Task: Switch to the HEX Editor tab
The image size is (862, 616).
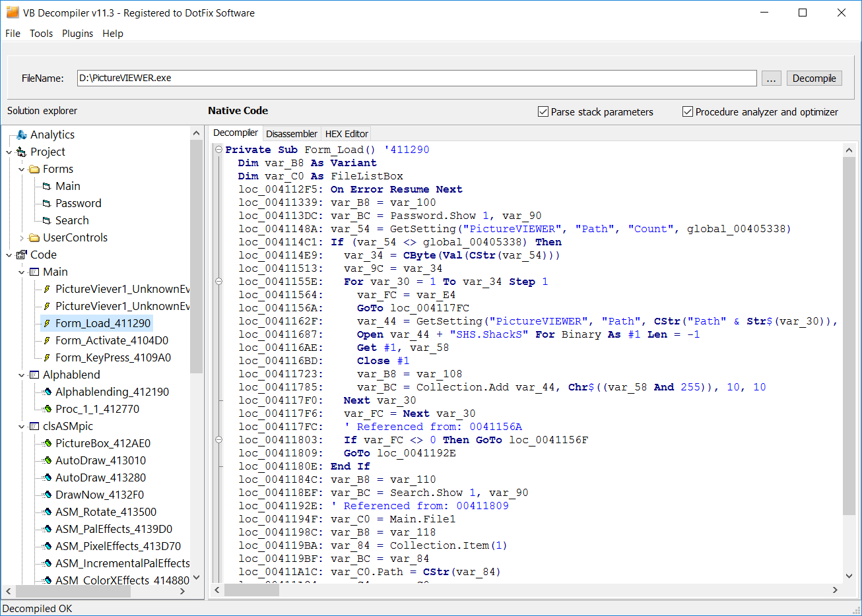Action: click(347, 133)
